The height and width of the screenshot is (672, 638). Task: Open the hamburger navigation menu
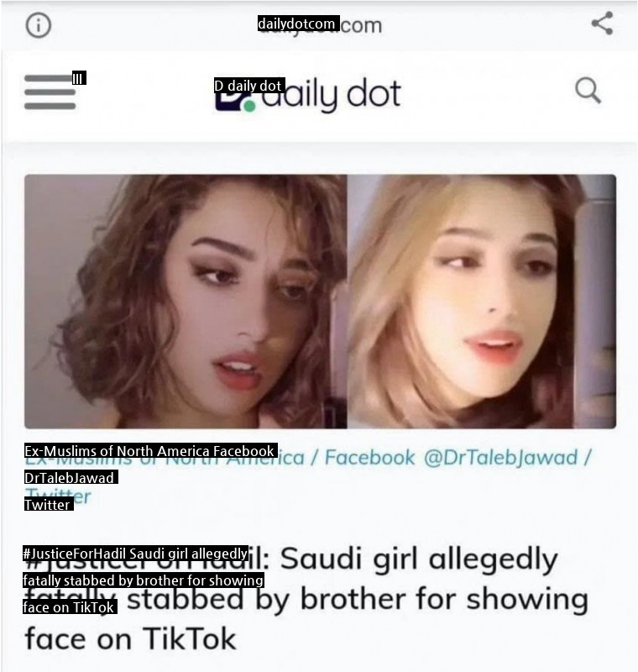click(x=50, y=92)
